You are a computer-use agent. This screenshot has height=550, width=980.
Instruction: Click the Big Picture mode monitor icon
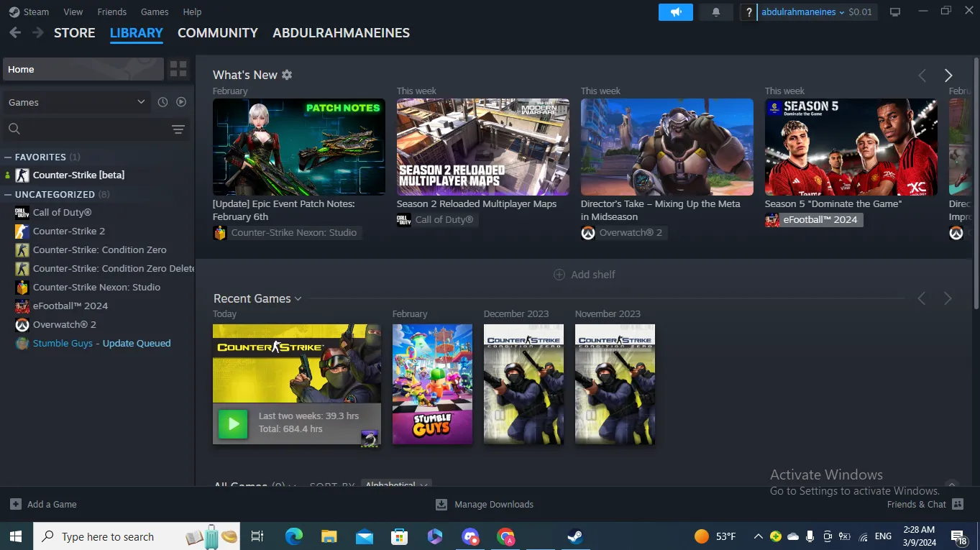pos(895,12)
